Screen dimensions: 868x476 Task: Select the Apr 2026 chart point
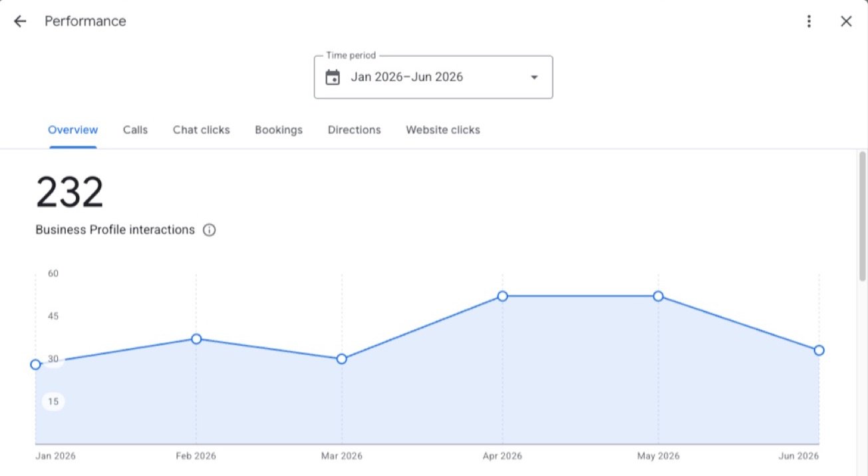(x=503, y=296)
